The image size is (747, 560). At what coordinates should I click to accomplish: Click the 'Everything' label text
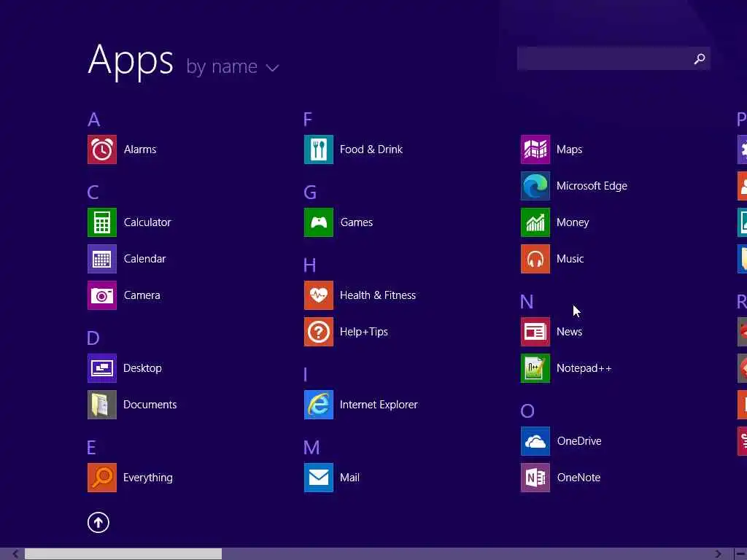[x=148, y=478]
